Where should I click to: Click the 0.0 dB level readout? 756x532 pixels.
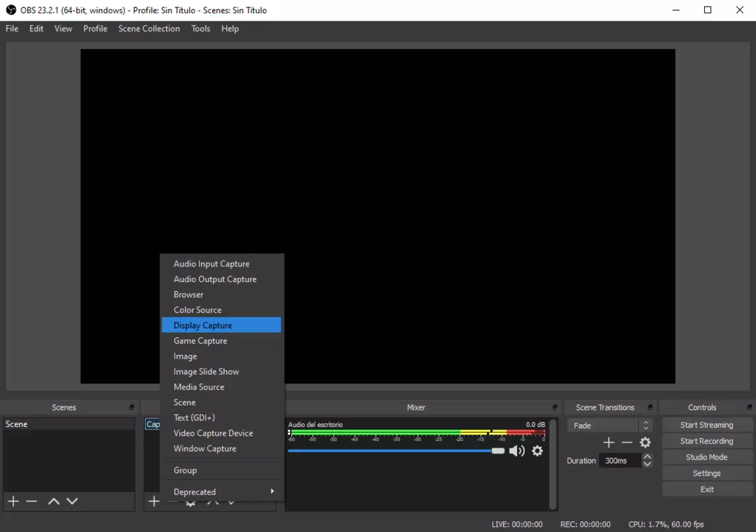point(535,424)
